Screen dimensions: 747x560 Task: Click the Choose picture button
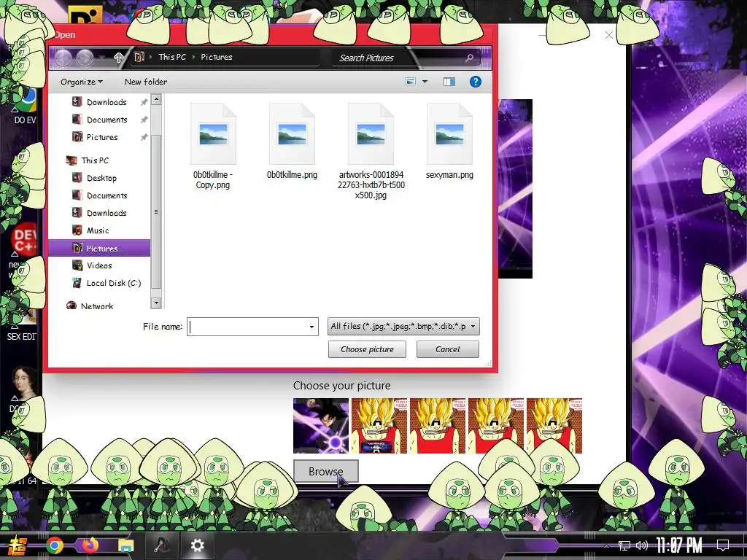368,349
